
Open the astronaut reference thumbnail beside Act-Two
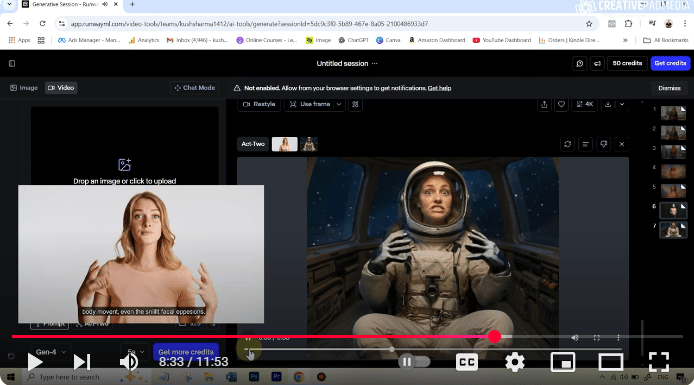[x=309, y=144]
